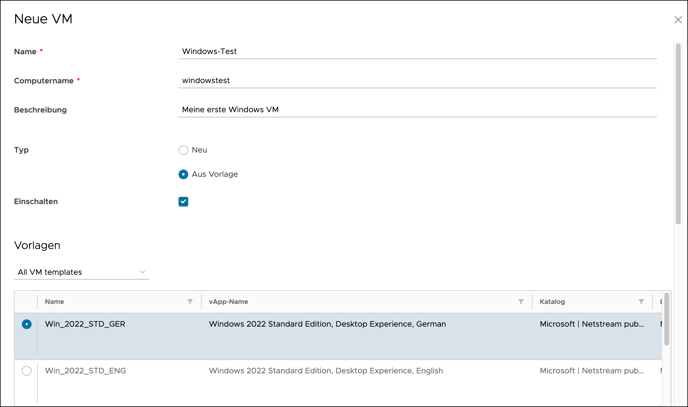Screen dimensions: 688x407
Task: Click Katalog cell in Win_2022_STD_ENG row
Action: (x=591, y=371)
